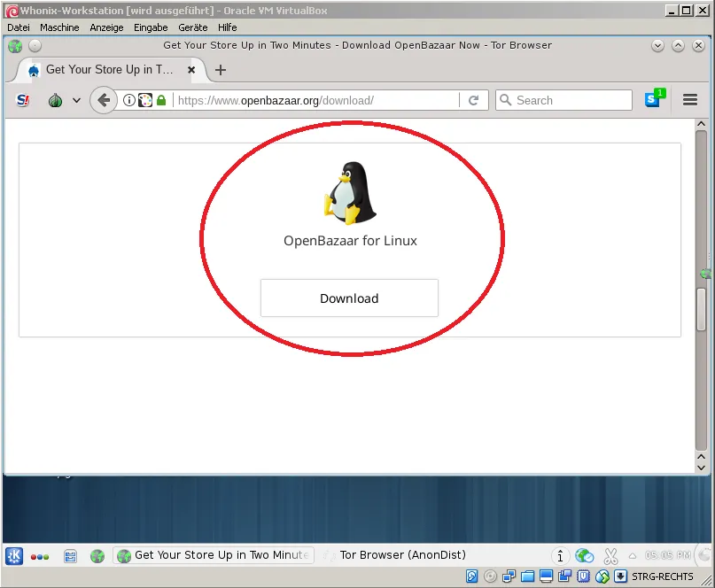Click the Tor onion button
Viewport: 715px width, 588px height.
(x=55, y=100)
